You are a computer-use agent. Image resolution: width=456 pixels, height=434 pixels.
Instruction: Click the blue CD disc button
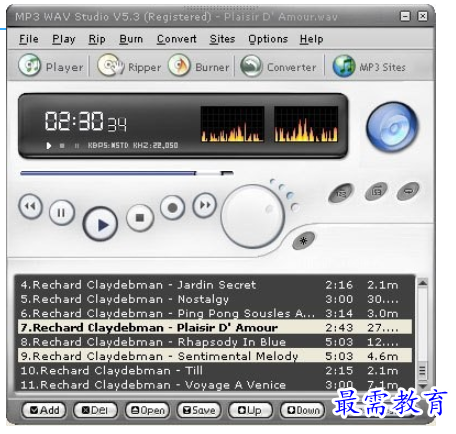tap(392, 127)
